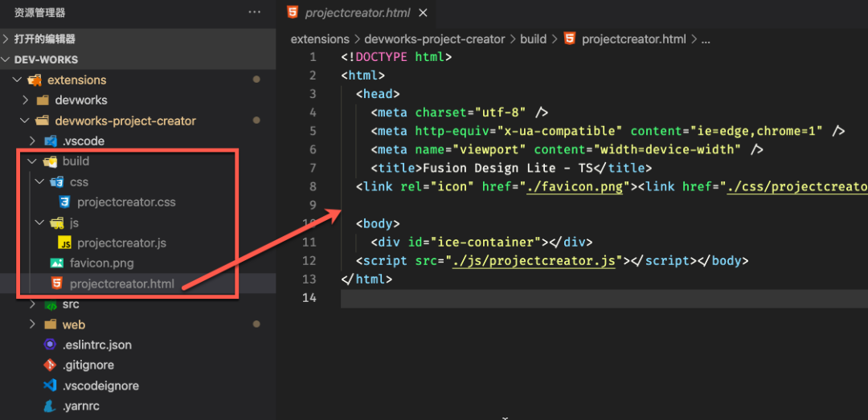Screen dimensions: 868x420
Task: Click the JS file icon of projectcreator.js
Action: 64,243
